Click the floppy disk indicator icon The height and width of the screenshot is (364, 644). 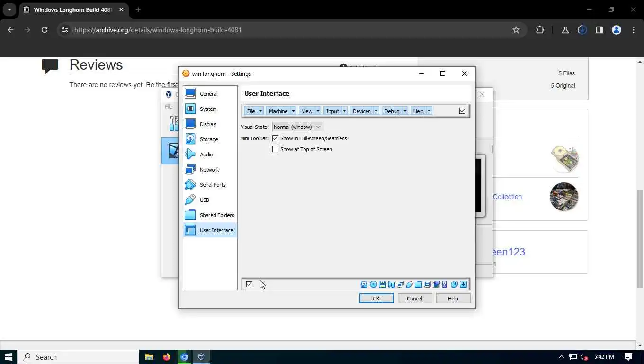point(382,284)
